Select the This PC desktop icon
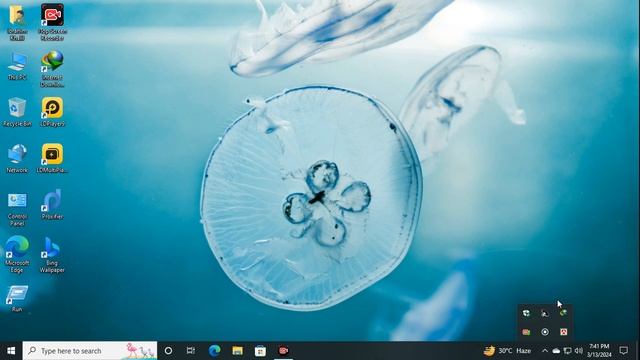Viewport: 640px width, 360px height. (x=17, y=66)
